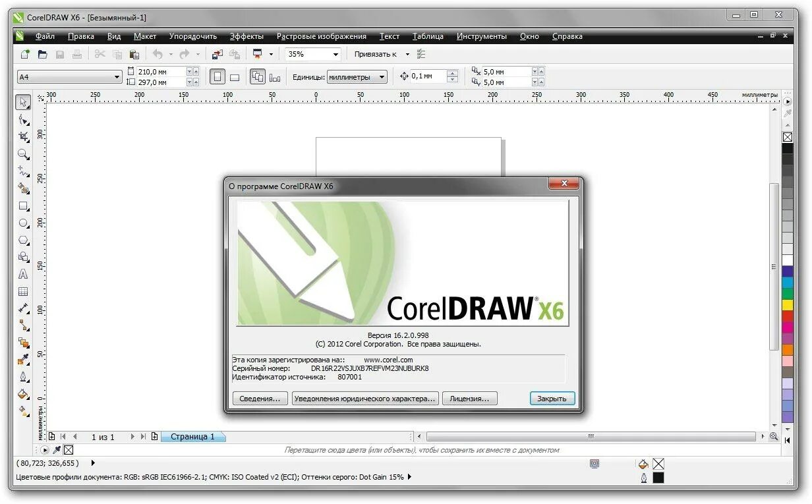
Task: Close the О программе dialog with X
Action: point(564,183)
